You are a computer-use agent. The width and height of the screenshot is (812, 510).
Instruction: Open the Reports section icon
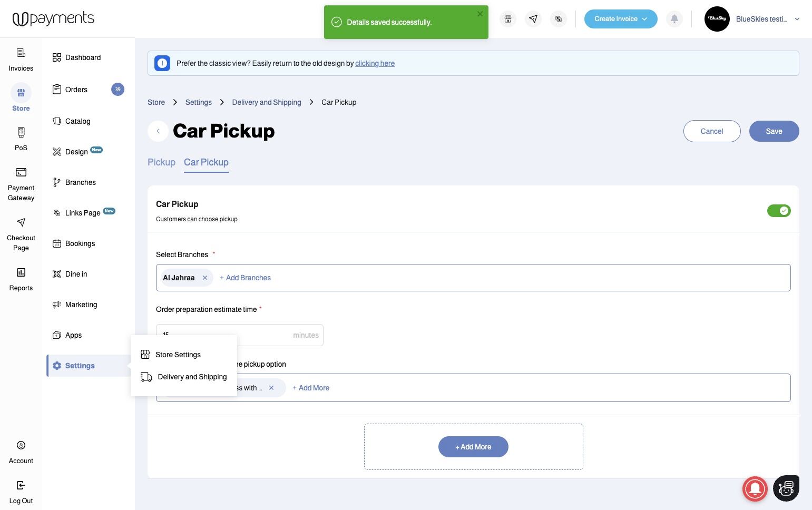pos(21,272)
